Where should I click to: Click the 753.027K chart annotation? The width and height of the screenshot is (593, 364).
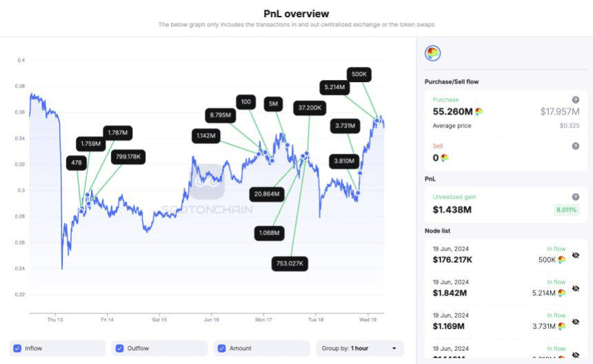(290, 263)
